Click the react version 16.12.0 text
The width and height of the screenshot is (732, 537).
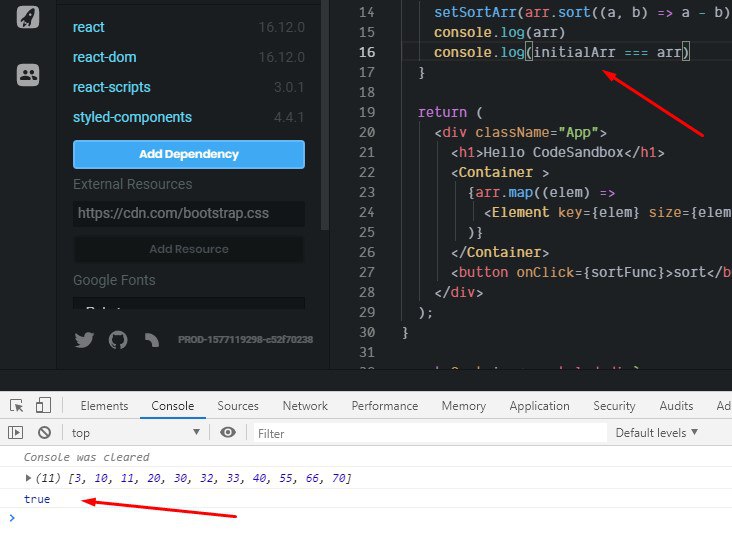(x=282, y=27)
